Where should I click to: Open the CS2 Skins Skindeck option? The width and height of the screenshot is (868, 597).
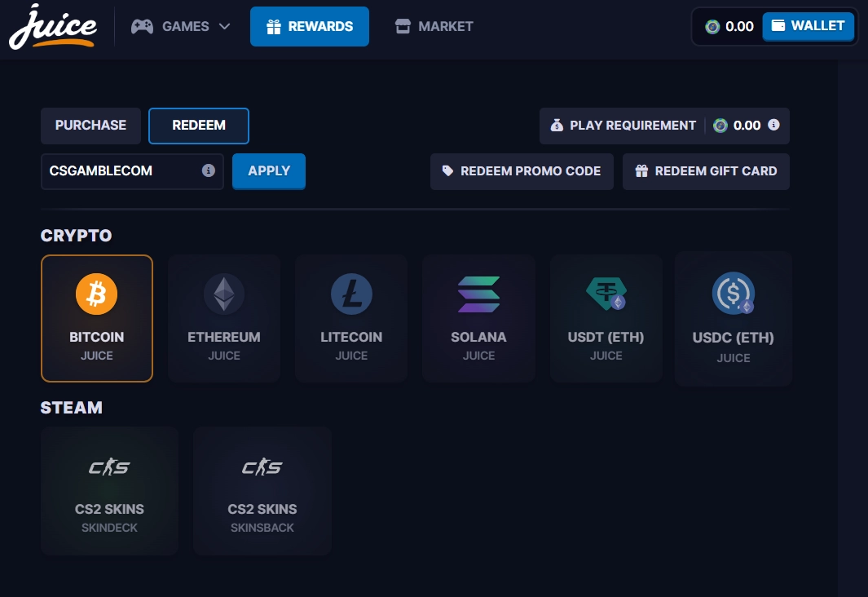tap(108, 490)
